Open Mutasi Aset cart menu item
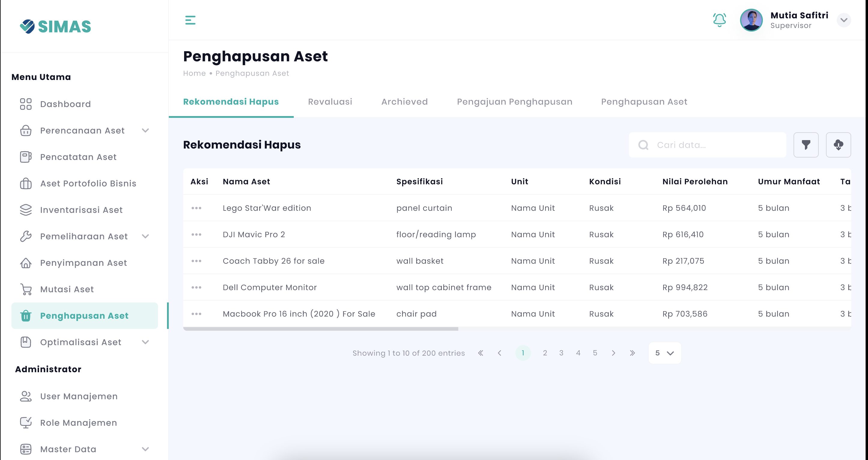868x460 pixels. tap(67, 289)
